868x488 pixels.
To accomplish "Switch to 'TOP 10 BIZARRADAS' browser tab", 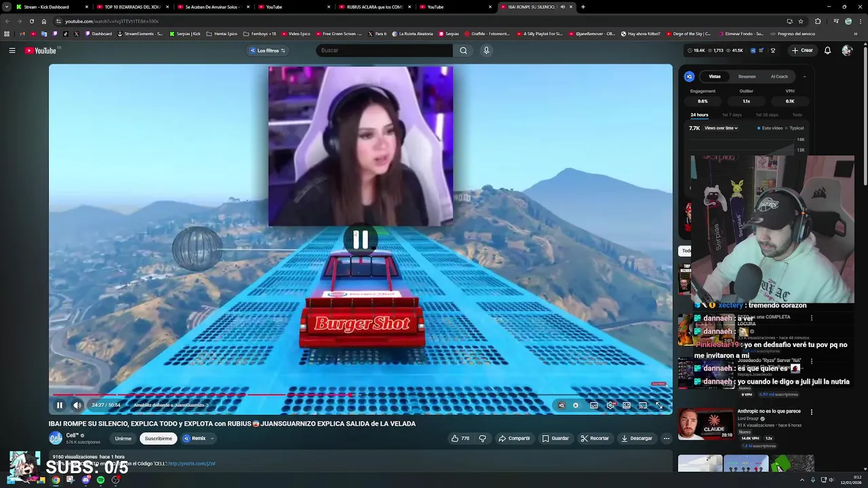I will pos(132,7).
